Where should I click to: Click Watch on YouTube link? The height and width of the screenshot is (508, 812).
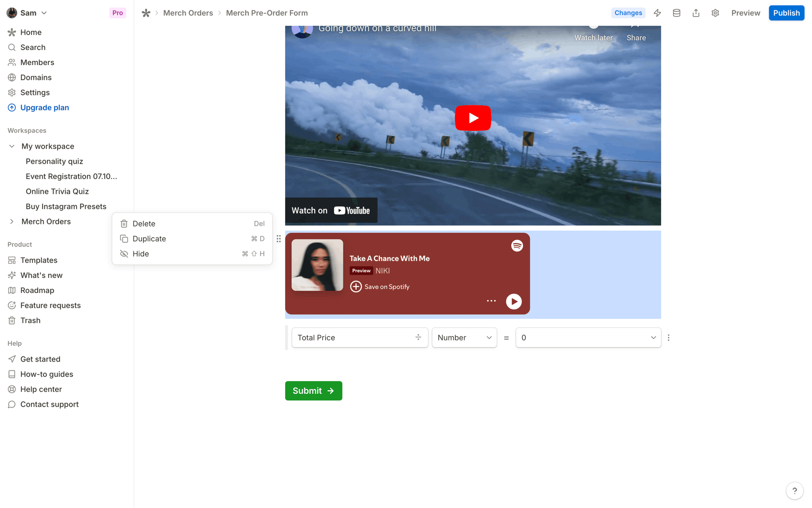[x=331, y=210]
